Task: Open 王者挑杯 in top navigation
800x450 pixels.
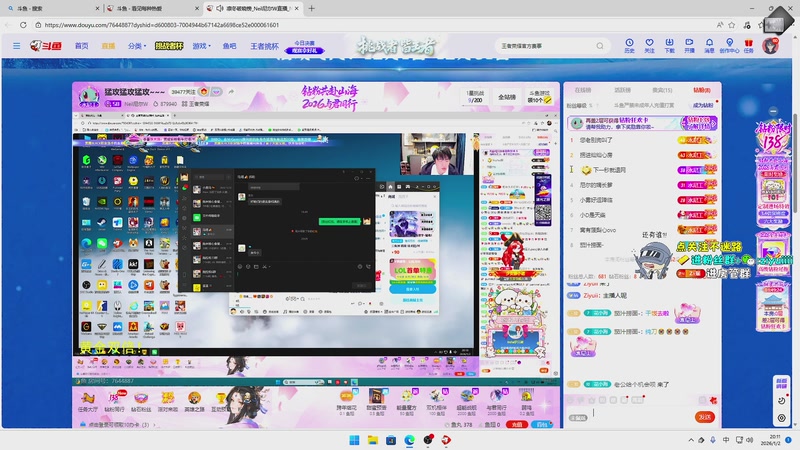Action: [264, 46]
